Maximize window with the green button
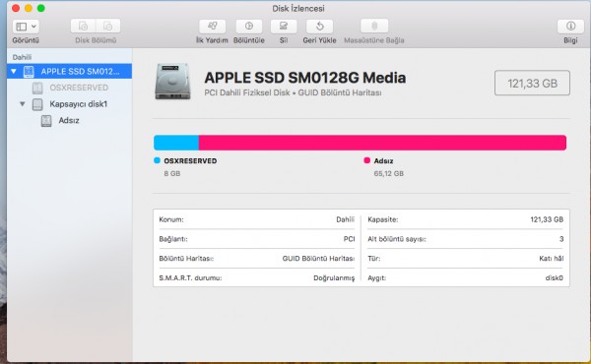 click(40, 8)
